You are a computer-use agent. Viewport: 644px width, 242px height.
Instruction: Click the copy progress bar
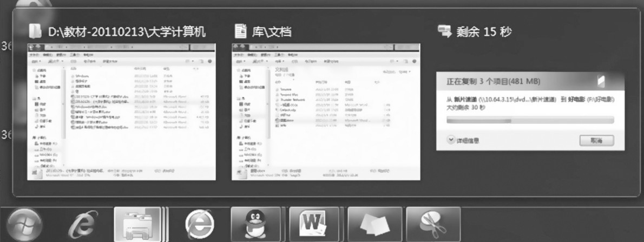click(530, 120)
